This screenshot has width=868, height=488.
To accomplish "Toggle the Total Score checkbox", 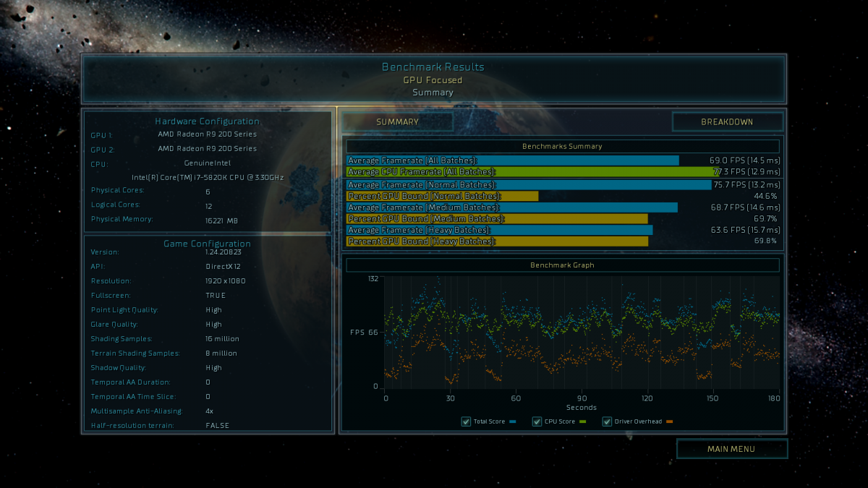I will tap(466, 421).
